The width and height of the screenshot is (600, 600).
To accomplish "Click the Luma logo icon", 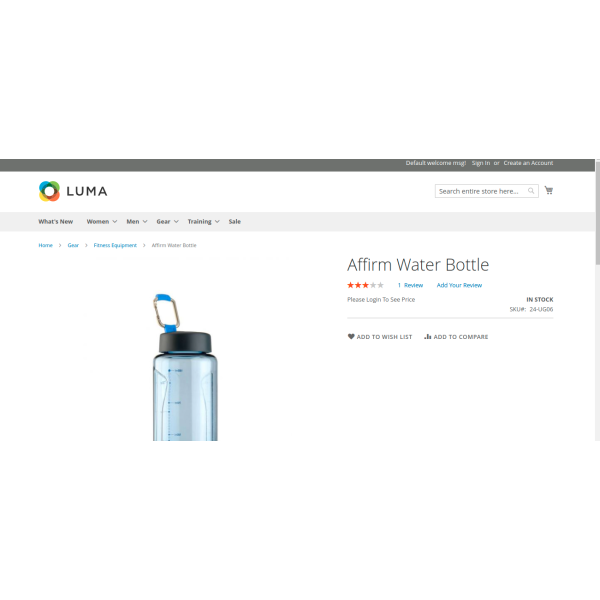I will pos(49,191).
